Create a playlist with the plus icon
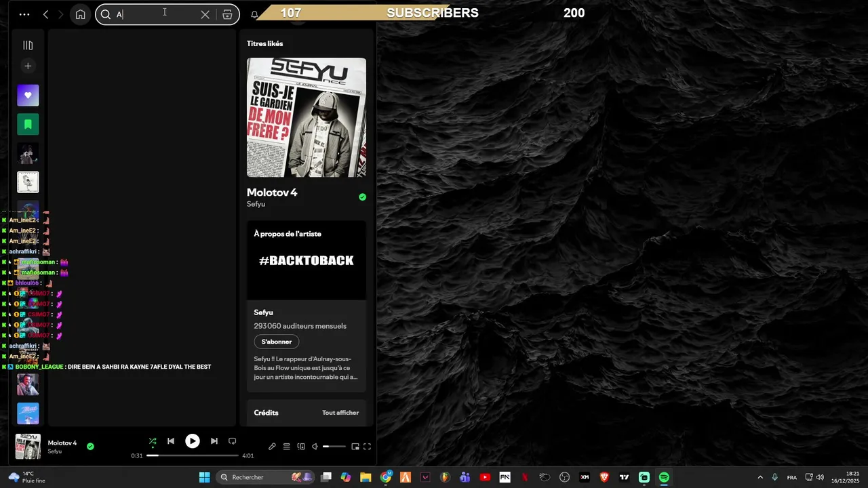 28,66
